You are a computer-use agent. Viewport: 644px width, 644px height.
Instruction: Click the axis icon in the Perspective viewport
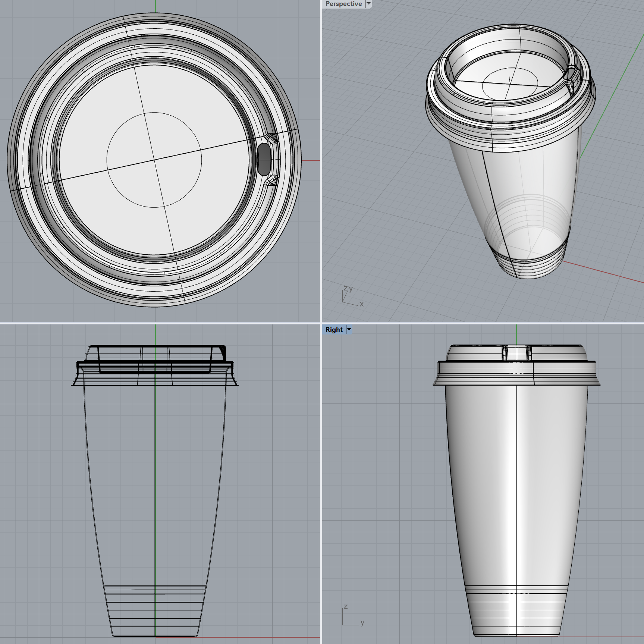[x=352, y=296]
